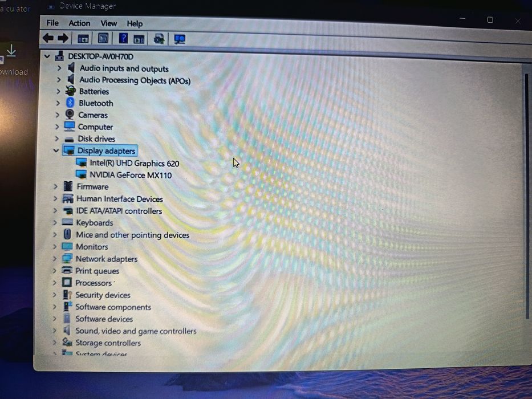Click the IDE ATA/ATAPI controllers icon
532x399 pixels.
(68, 211)
